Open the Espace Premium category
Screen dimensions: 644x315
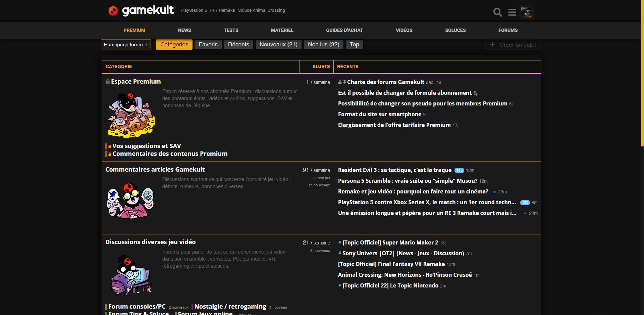(136, 82)
